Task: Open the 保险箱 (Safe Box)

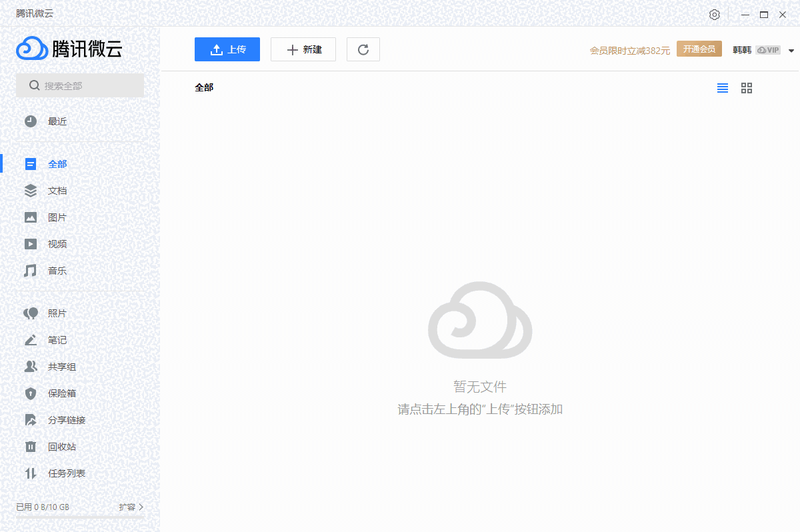Action: (x=57, y=393)
